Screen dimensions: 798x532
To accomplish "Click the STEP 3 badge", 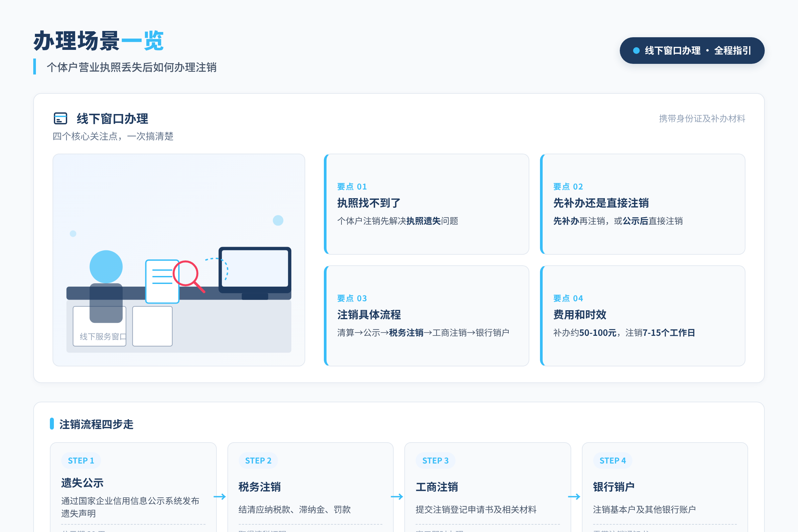I will point(435,461).
